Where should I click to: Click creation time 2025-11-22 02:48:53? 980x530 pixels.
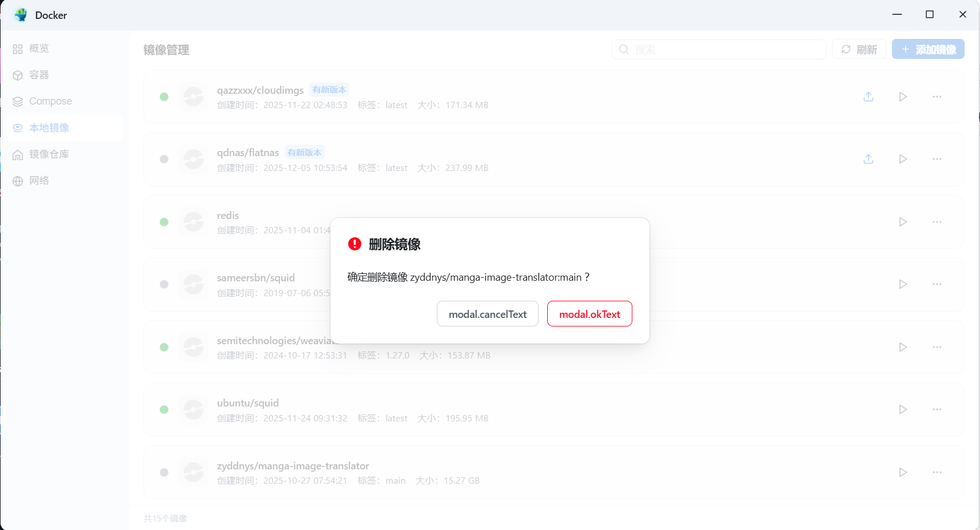[305, 105]
